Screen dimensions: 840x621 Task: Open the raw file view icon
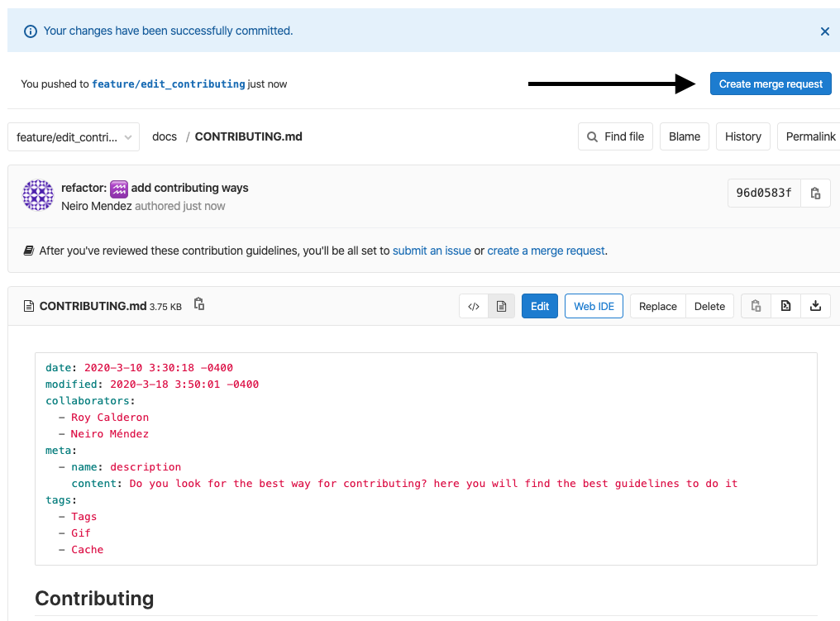785,306
